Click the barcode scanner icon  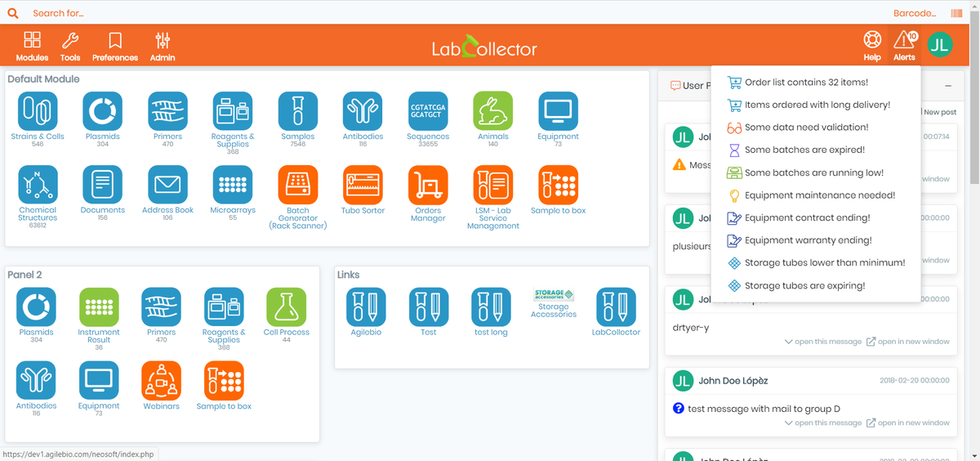click(956, 13)
